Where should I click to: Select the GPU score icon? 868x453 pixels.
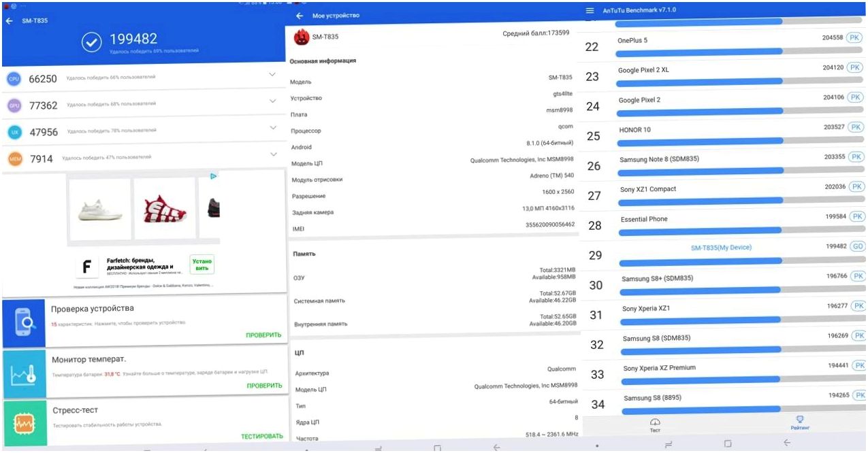[x=14, y=105]
